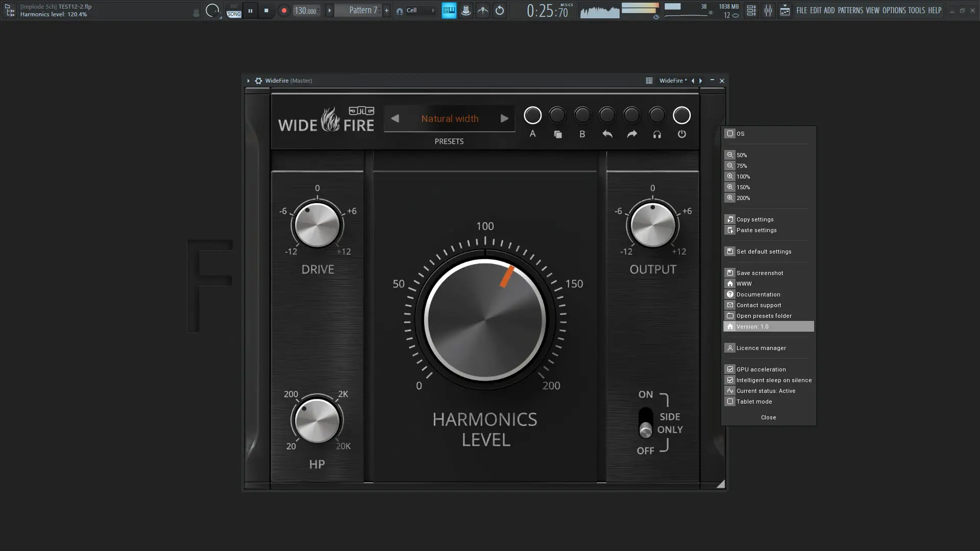Viewport: 980px width, 551px height.
Task: Click the undo arrow icon in WideFire
Action: click(607, 134)
